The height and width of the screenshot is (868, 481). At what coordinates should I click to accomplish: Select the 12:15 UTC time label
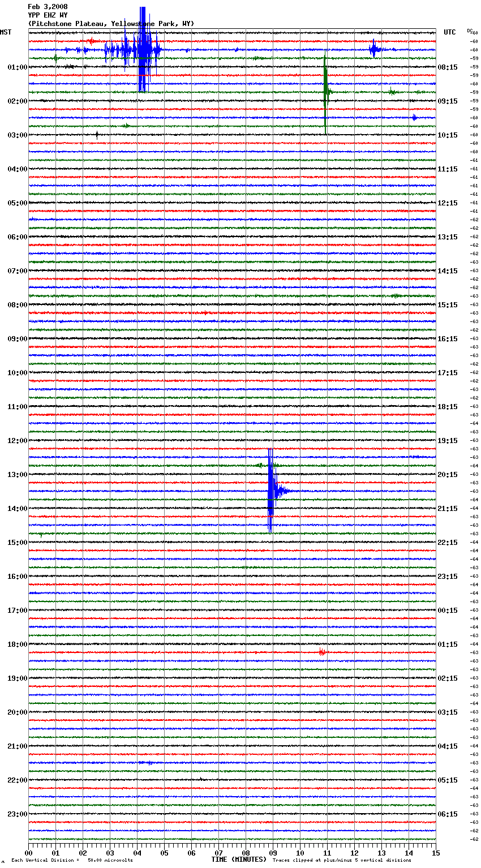[x=448, y=203]
